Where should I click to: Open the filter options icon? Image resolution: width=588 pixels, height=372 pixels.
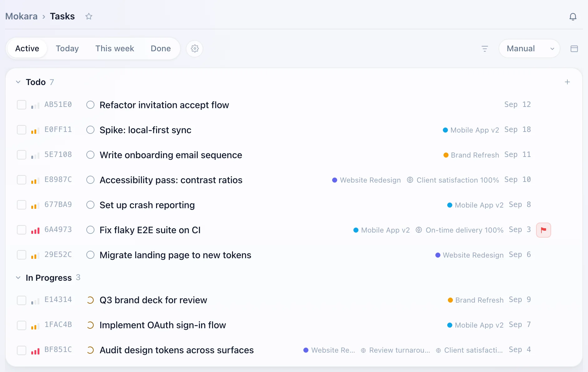click(x=484, y=48)
